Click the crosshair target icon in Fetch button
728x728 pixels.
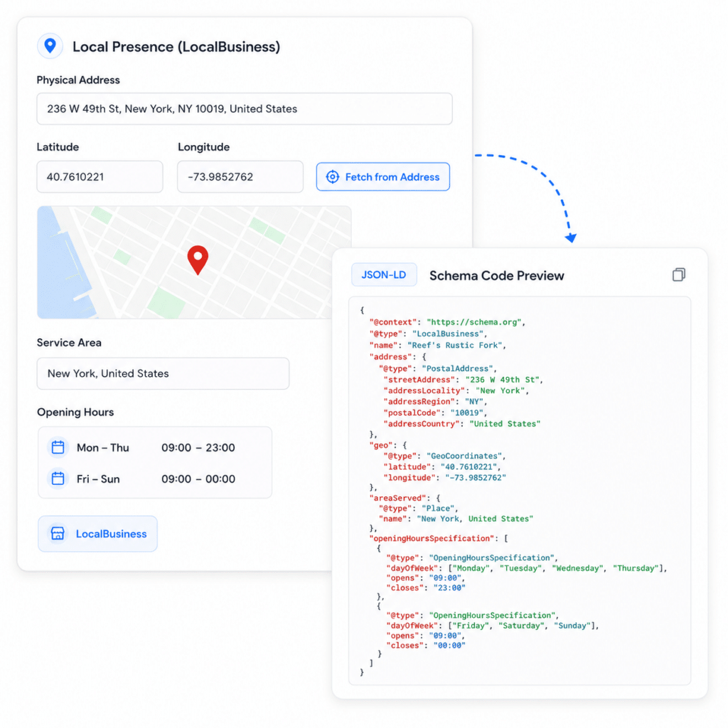tap(333, 177)
